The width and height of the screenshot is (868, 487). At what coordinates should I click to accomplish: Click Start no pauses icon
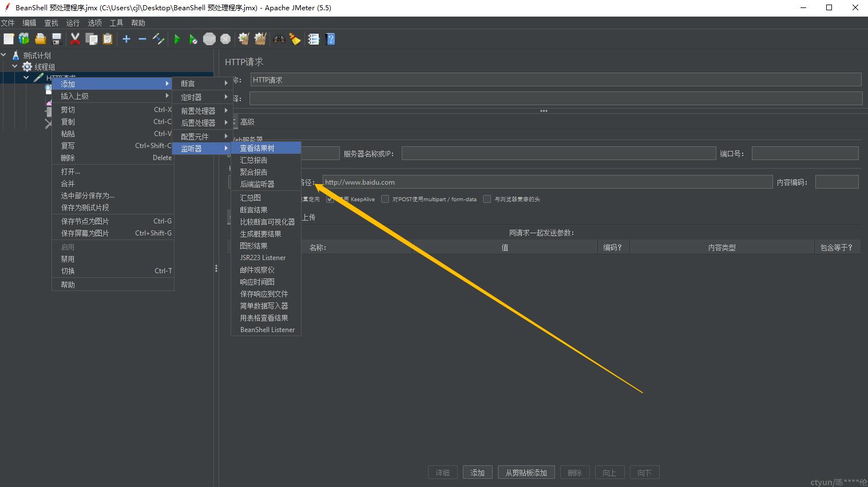pos(193,39)
